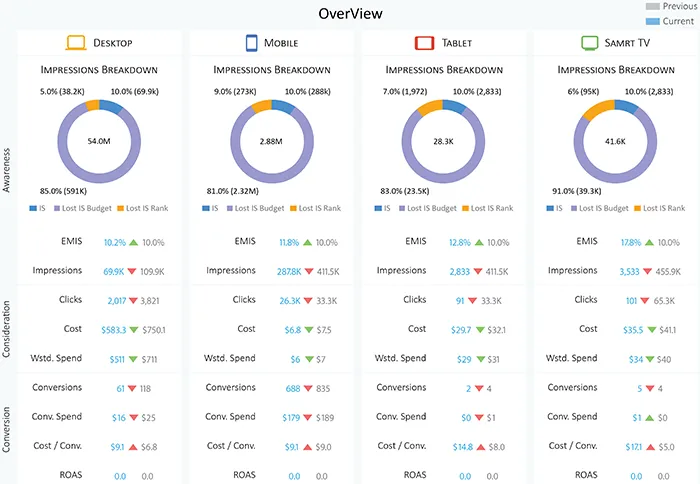Click Smart TV previous Clicks value 65.3K
Image resolution: width=700 pixels, height=484 pixels.
[664, 301]
